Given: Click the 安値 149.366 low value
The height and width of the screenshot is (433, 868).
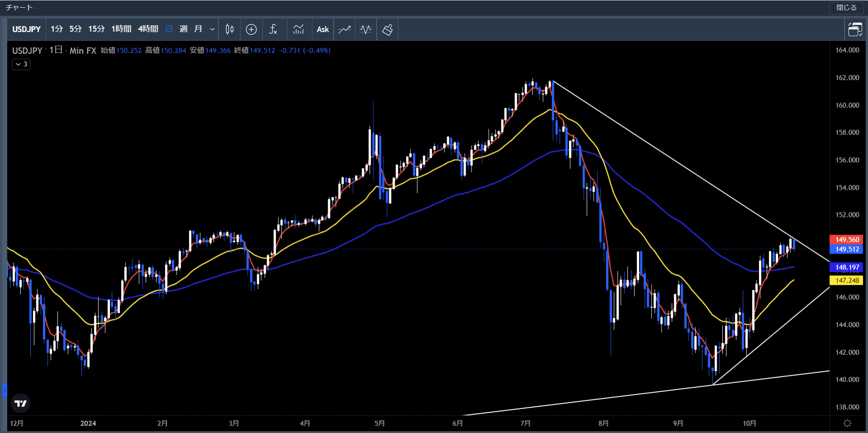Looking at the screenshot, I should click(210, 51).
